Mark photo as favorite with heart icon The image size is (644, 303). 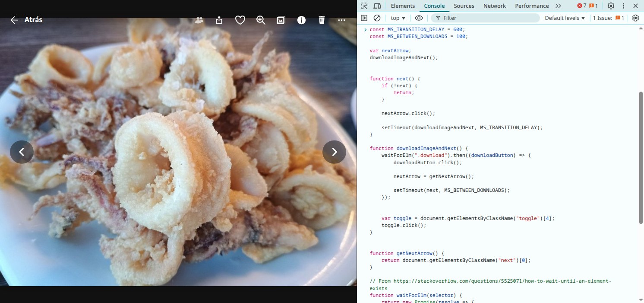click(x=240, y=20)
